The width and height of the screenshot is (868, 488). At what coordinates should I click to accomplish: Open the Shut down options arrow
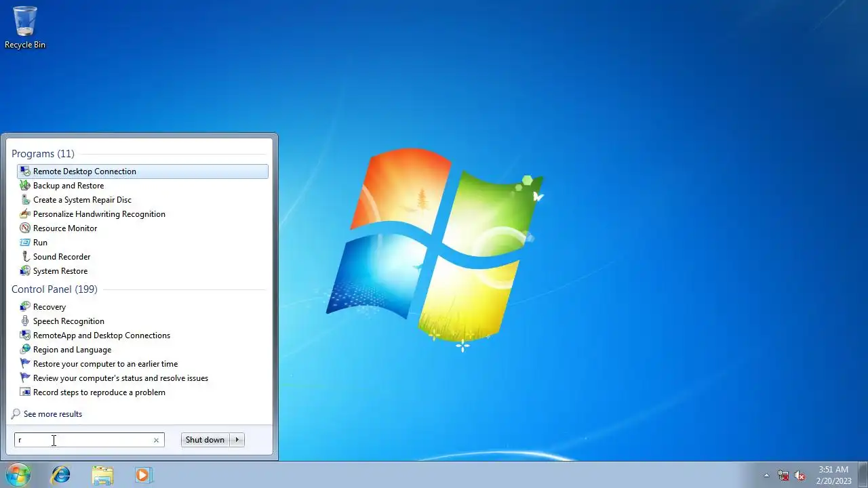coord(237,440)
